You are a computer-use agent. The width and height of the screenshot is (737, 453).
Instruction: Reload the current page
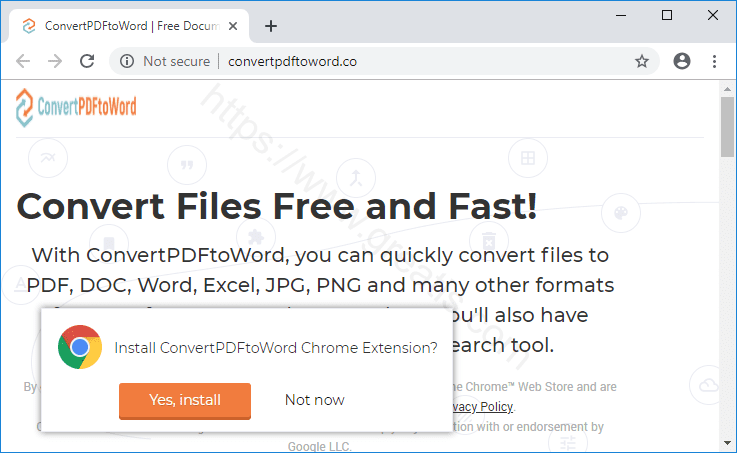[x=87, y=61]
